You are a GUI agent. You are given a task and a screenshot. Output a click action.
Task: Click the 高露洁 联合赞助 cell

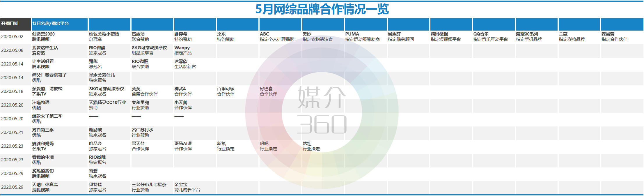coord(152,37)
